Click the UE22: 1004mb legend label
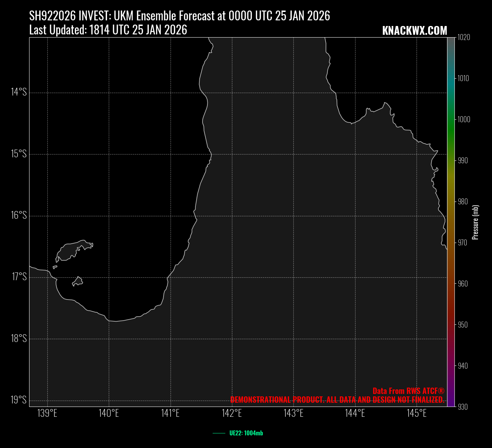The height and width of the screenshot is (448, 492). click(246, 433)
